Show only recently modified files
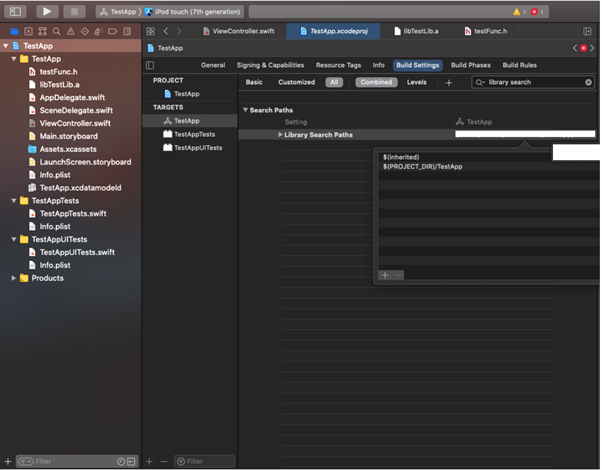The image size is (602, 470). click(121, 461)
